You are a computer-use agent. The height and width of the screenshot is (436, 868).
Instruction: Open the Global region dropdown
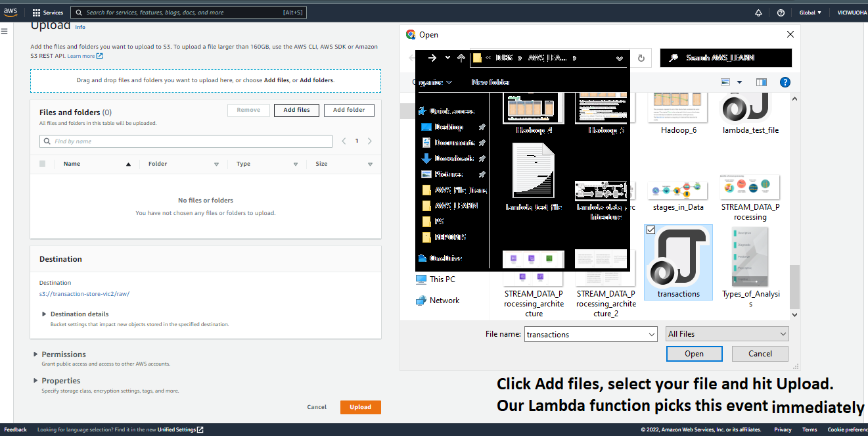coord(810,12)
